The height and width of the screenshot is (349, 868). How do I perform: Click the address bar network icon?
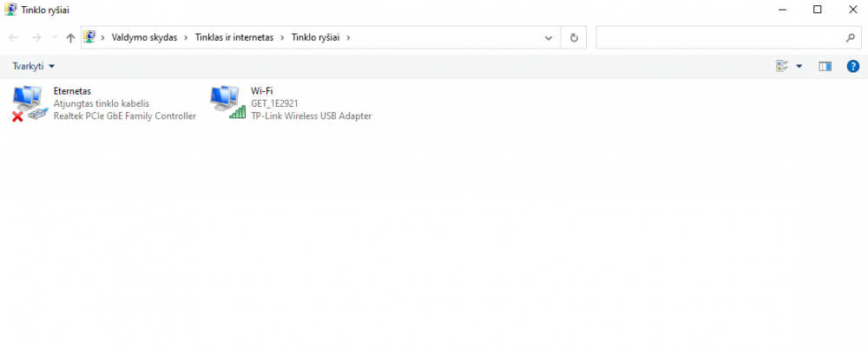89,37
